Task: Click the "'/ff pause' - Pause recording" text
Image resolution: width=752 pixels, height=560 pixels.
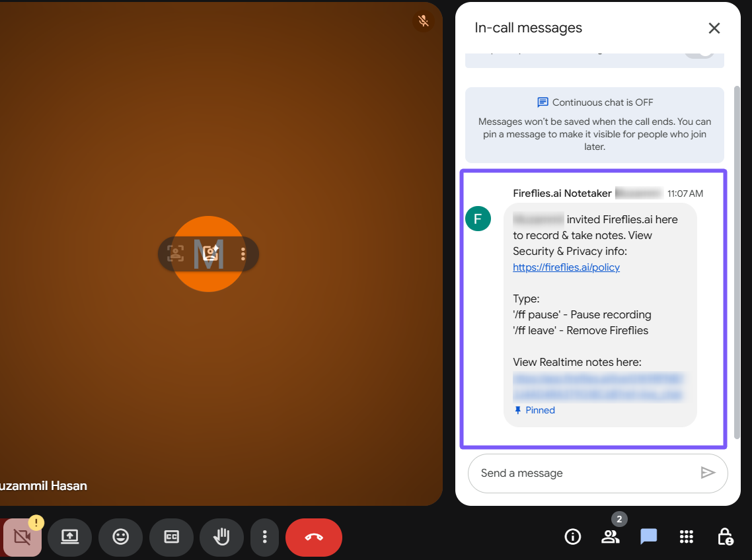Action: point(582,314)
